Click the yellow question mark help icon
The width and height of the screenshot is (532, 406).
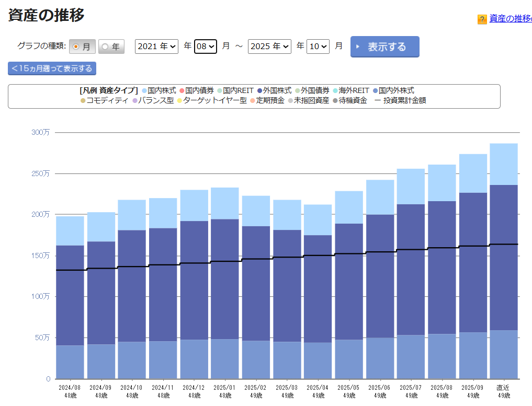tap(482, 19)
